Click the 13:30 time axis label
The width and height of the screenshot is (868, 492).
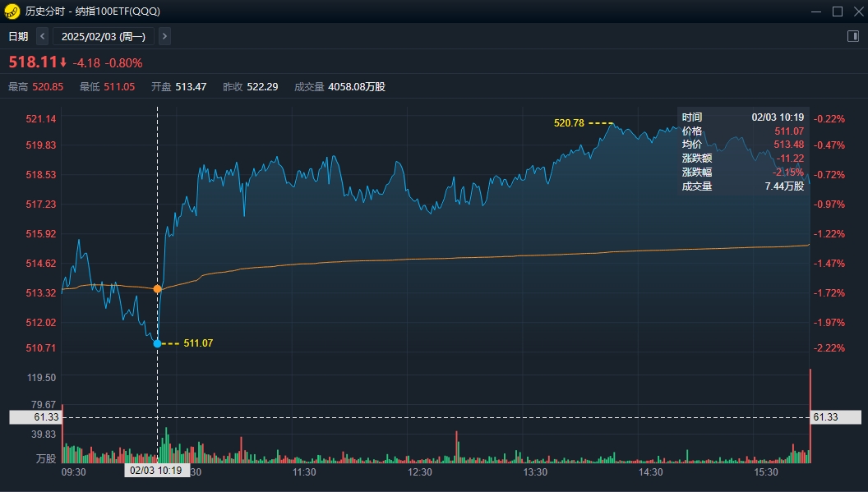click(535, 472)
